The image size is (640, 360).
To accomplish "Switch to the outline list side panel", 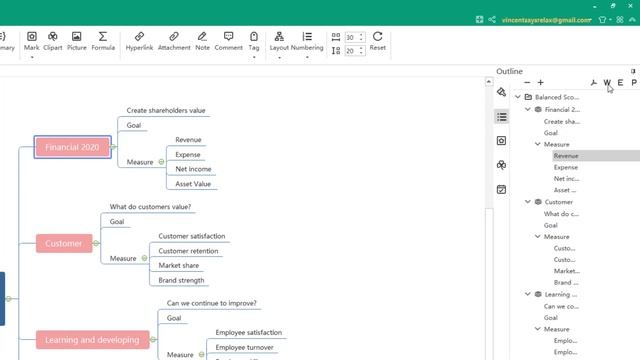I will (502, 117).
